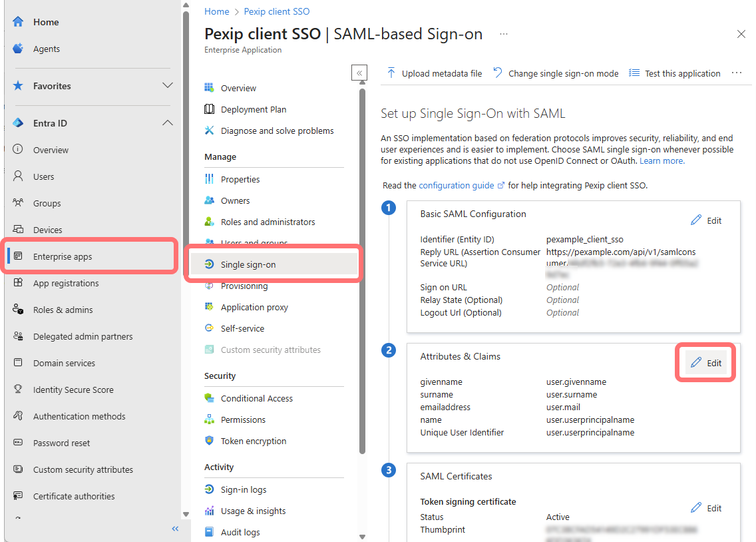
Task: Open the configuration guide link
Action: point(457,186)
